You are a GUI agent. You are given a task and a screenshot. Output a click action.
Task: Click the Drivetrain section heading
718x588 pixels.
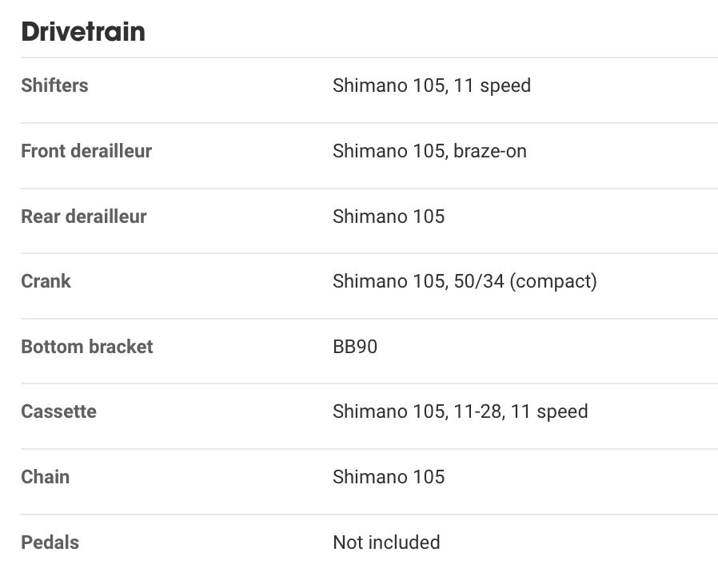83,32
